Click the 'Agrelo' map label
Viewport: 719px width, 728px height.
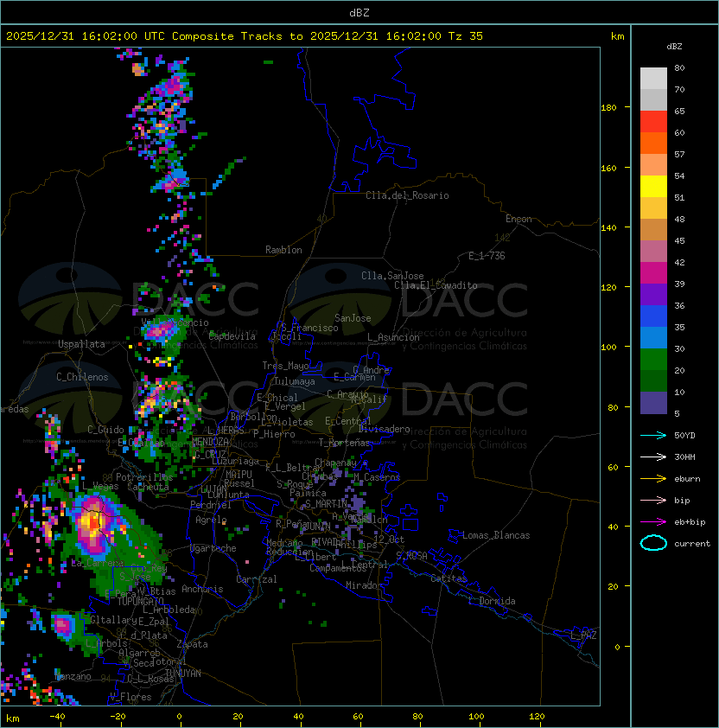211,520
